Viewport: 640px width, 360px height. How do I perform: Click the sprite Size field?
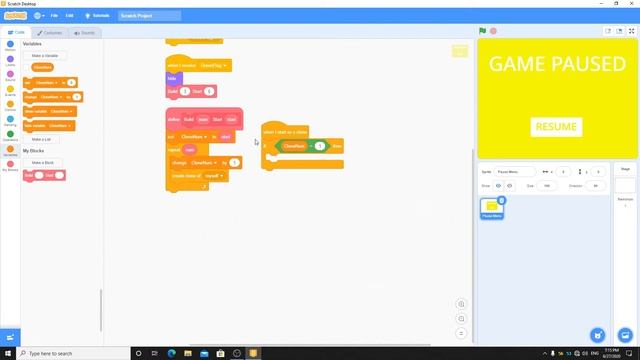pyautogui.click(x=547, y=186)
